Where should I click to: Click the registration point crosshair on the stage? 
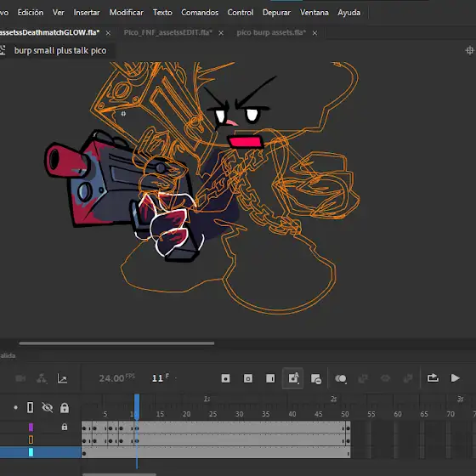pos(123,114)
